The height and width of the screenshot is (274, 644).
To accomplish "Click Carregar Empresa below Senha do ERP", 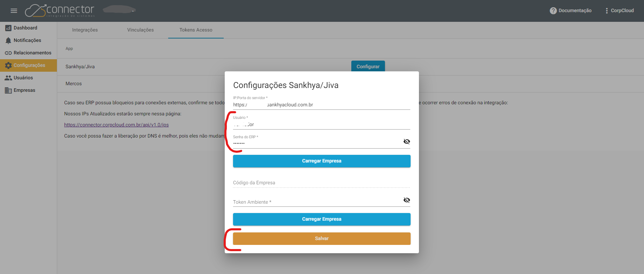I will [x=321, y=161].
